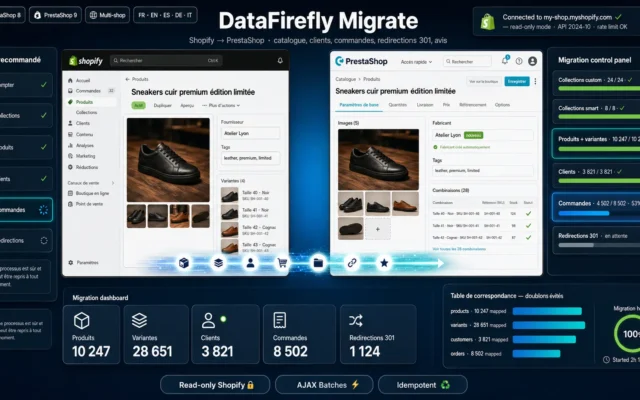Screen dimensions: 640x400
Task: Click the person icon on migration flow
Action: pyautogui.click(x=251, y=263)
